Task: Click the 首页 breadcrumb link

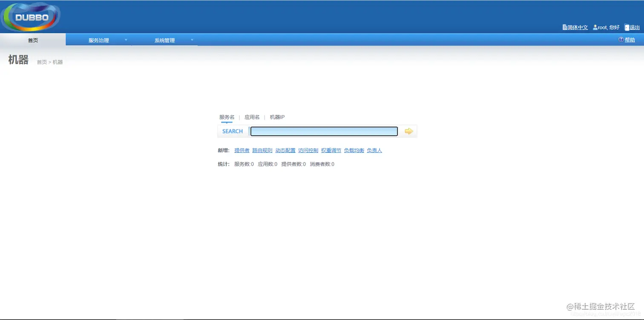Action: [42, 62]
